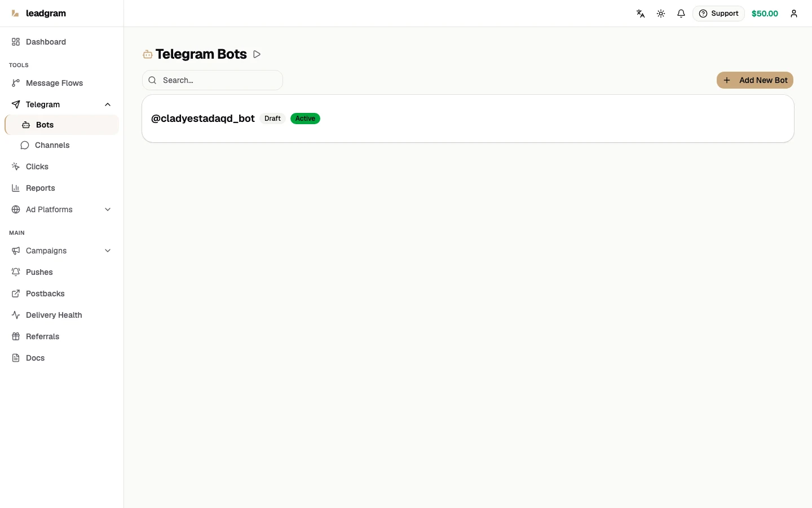Click the Docs document icon
The height and width of the screenshot is (508, 812).
coord(16,358)
